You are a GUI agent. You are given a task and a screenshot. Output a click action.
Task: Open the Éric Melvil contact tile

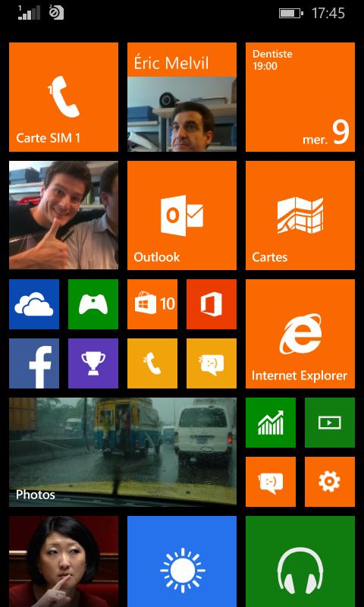[182, 97]
